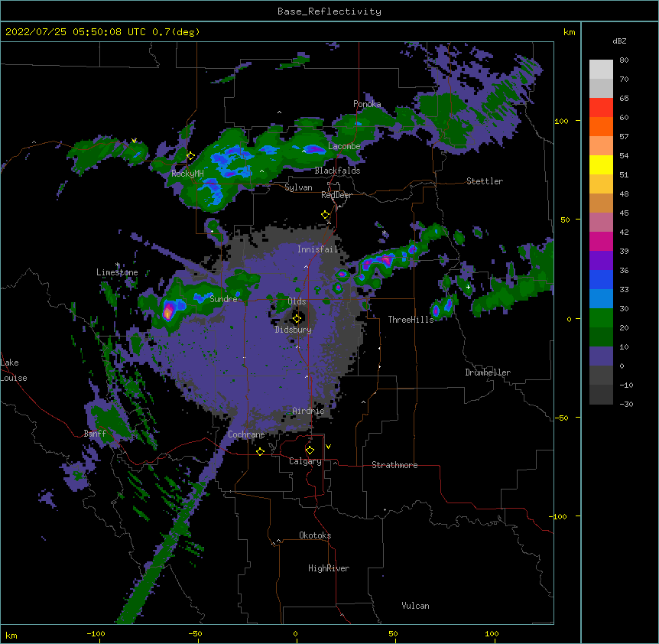Screen dimensions: 659x644
Task: Click the Lacombe town label
Action: click(x=345, y=146)
